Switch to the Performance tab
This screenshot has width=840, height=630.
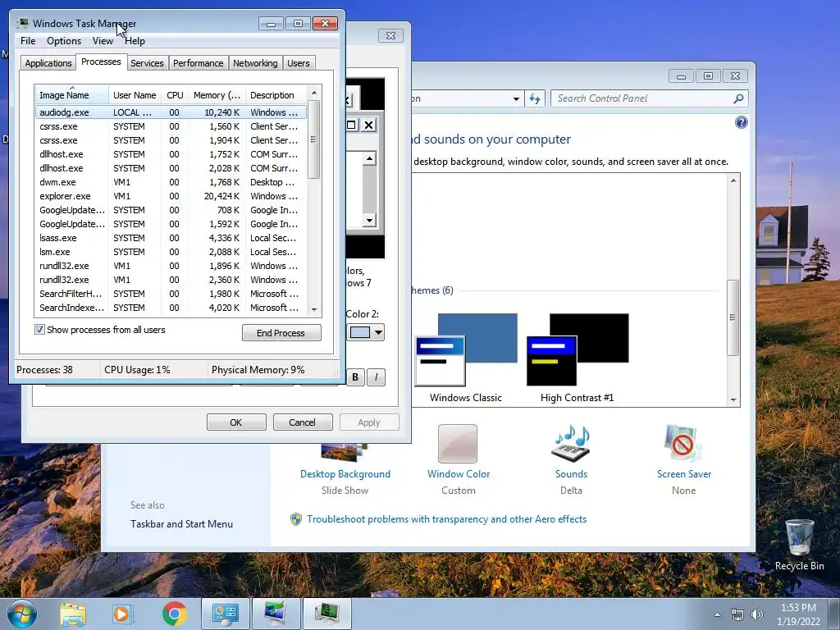pyautogui.click(x=199, y=63)
